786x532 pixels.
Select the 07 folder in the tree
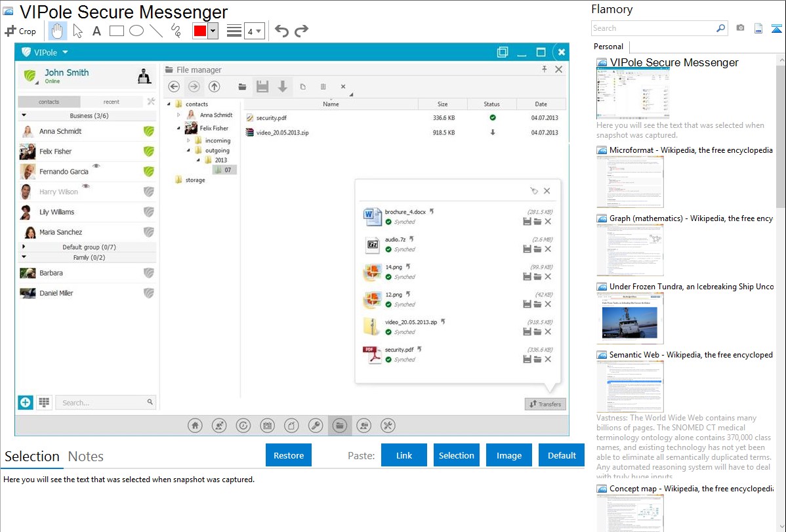[x=224, y=170]
